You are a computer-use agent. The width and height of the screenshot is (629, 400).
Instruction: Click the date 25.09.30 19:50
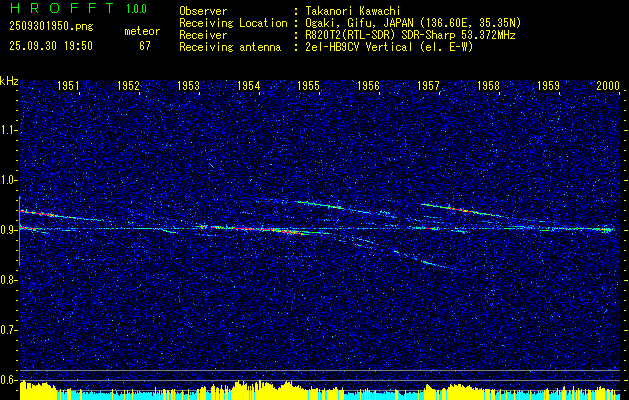[51, 46]
